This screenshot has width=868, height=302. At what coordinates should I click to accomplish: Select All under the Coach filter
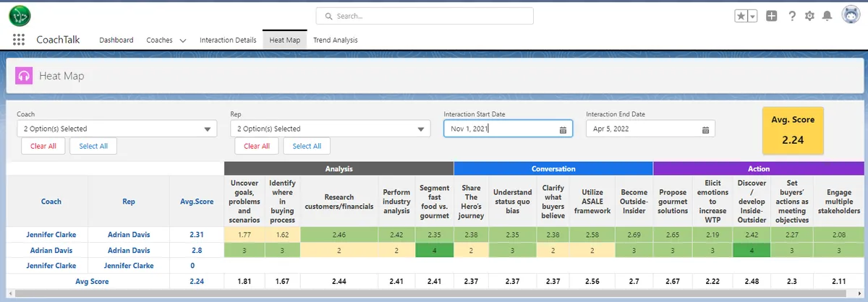click(93, 146)
